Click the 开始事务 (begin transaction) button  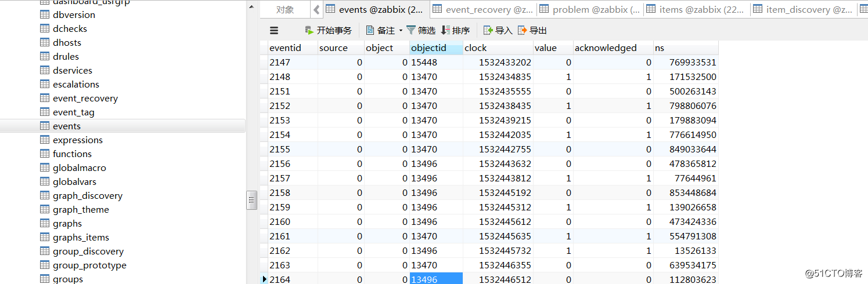tap(328, 31)
